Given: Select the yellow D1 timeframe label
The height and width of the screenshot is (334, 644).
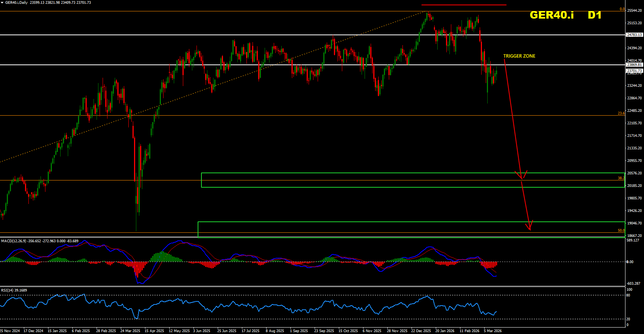Looking at the screenshot, I should (x=594, y=15).
